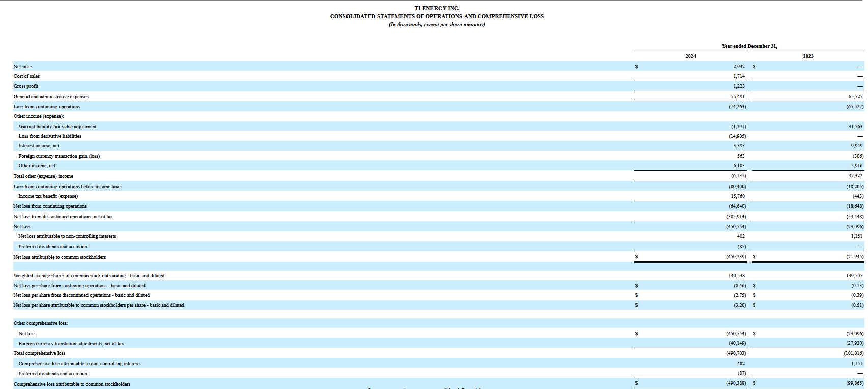Select the 2024 column header

click(690, 56)
